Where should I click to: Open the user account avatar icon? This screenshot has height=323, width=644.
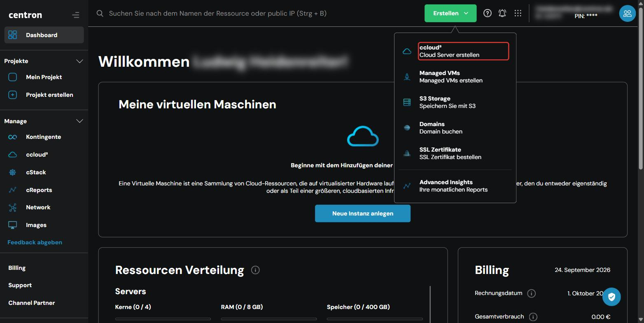pos(627,13)
